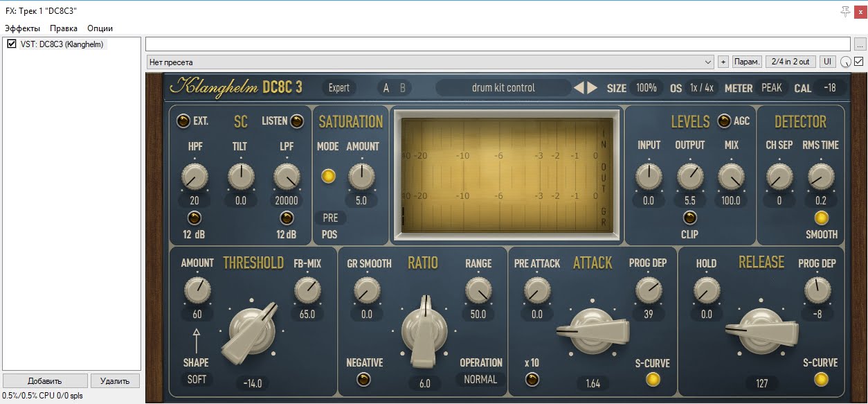Open the 2/4 in 2 out routing button
This screenshot has height=404, width=868.
coord(790,62)
